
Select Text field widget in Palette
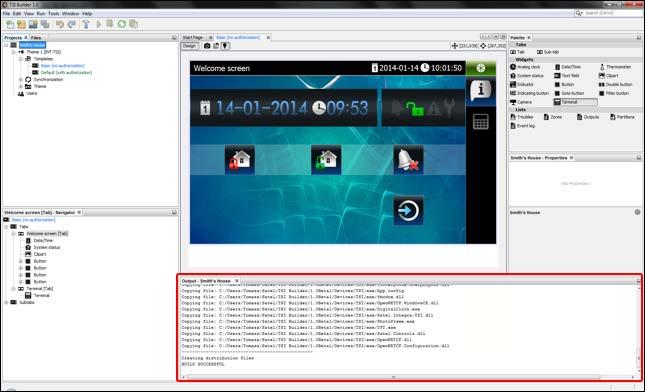pos(566,76)
